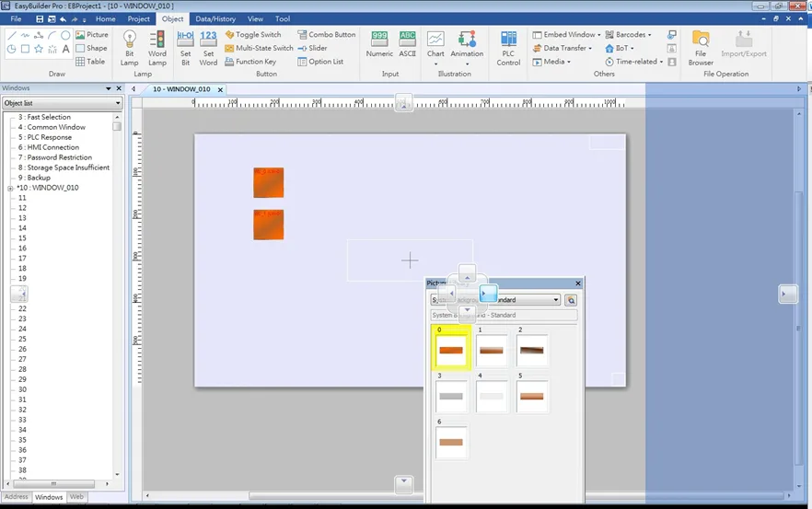Select the Rectangle draw tool
Screen dimensions: 812x509
(x=25, y=49)
